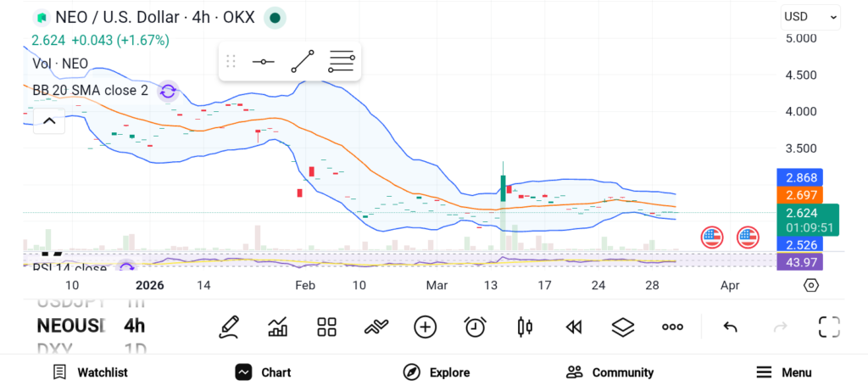The image size is (868, 391).
Task: Start bar replay with the rewind icon
Action: (x=574, y=327)
